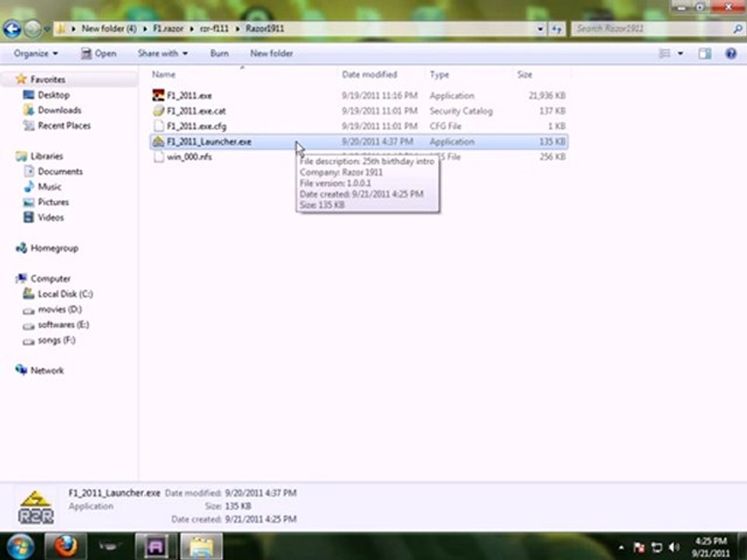Navigate to New folder (4) breadcrumb

tap(109, 29)
